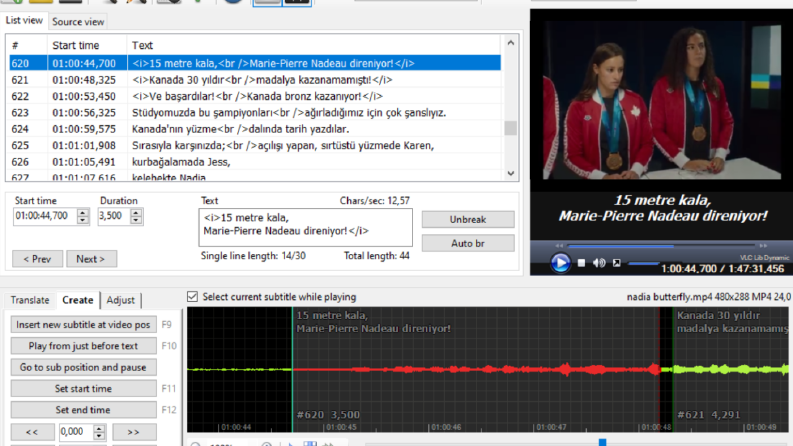Open the Translate tab
The height and width of the screenshot is (446, 793).
[30, 300]
